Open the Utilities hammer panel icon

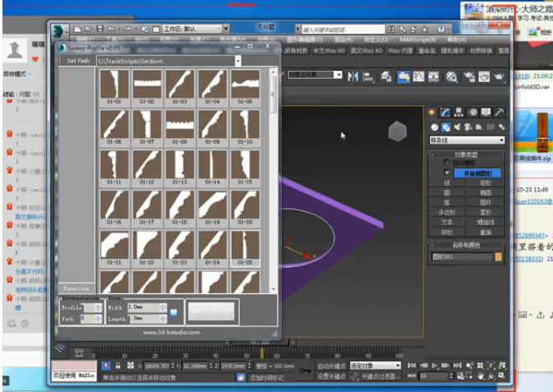click(500, 113)
